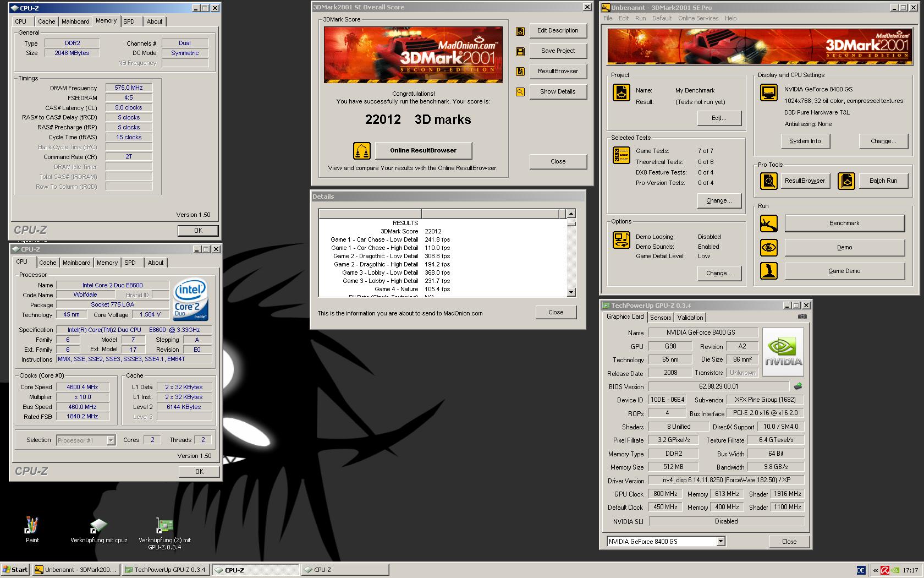The width and height of the screenshot is (924, 578).
Task: Open the SPD tab in the lower CPU-Z window
Action: (130, 263)
